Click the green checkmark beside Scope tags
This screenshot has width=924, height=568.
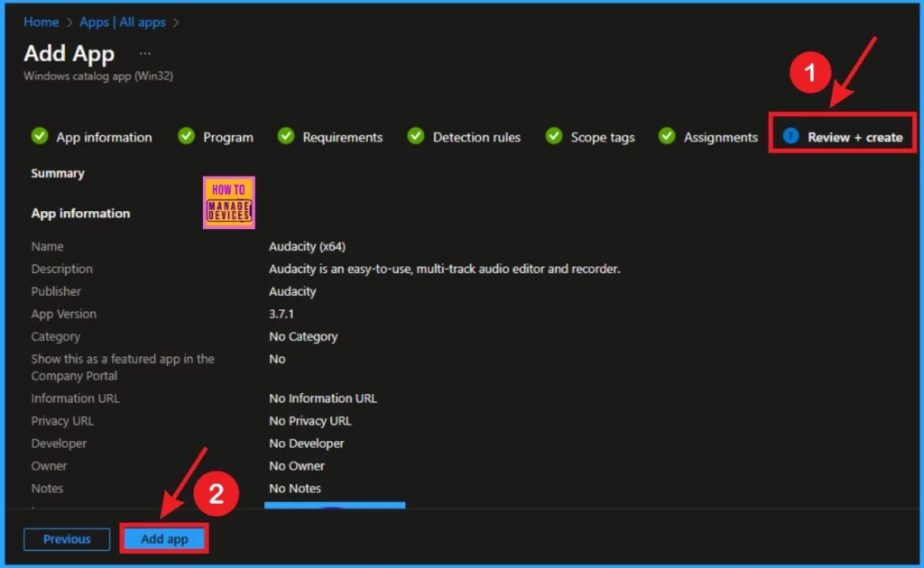tap(554, 136)
